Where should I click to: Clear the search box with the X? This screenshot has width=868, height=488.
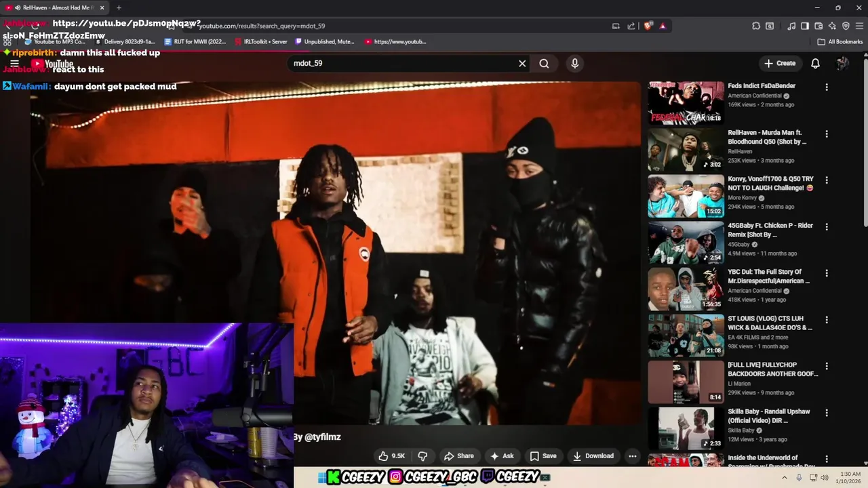[x=522, y=63]
